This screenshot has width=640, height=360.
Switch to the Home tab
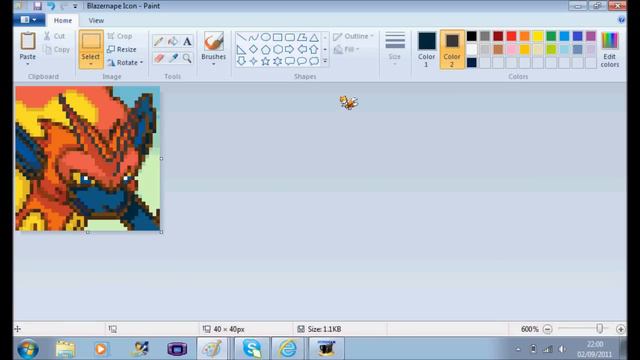click(63, 20)
